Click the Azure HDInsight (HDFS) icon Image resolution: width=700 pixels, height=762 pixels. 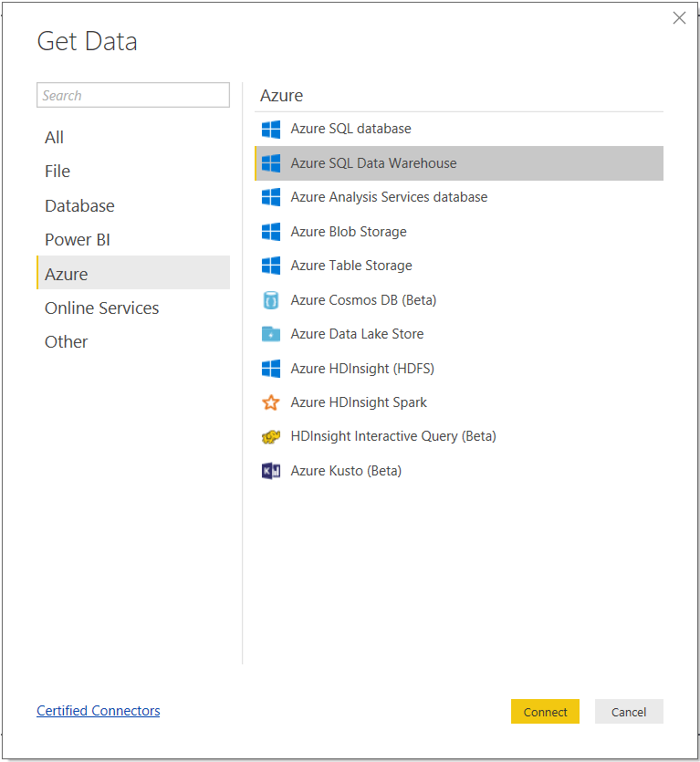[x=270, y=368]
